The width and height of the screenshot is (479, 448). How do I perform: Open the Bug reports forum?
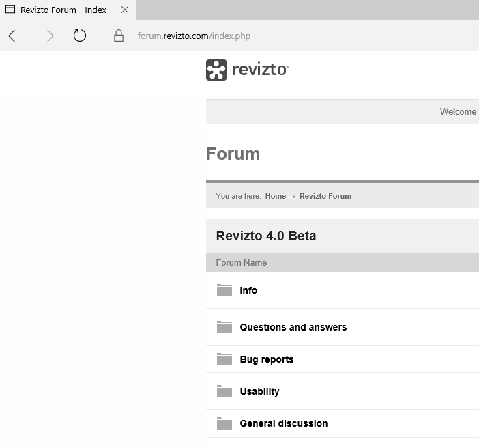pos(266,359)
